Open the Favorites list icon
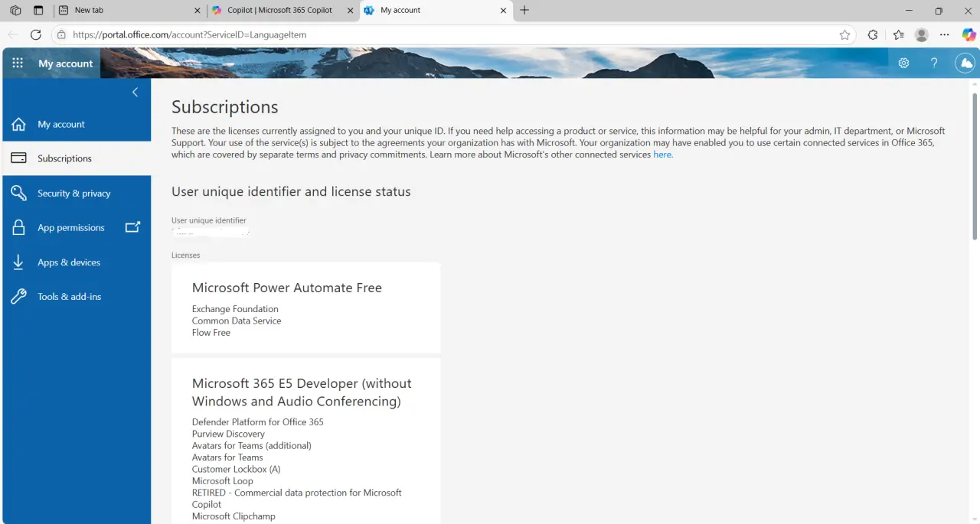980x524 pixels. click(898, 34)
